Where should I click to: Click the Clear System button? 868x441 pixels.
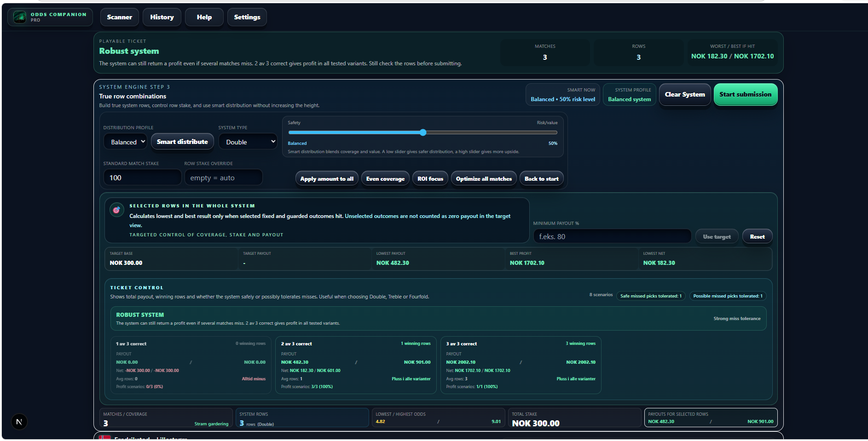click(x=685, y=94)
